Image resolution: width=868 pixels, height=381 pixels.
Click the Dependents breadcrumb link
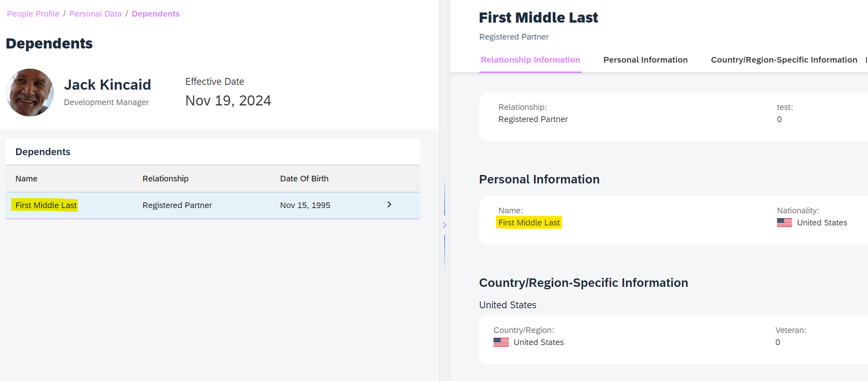click(x=156, y=14)
